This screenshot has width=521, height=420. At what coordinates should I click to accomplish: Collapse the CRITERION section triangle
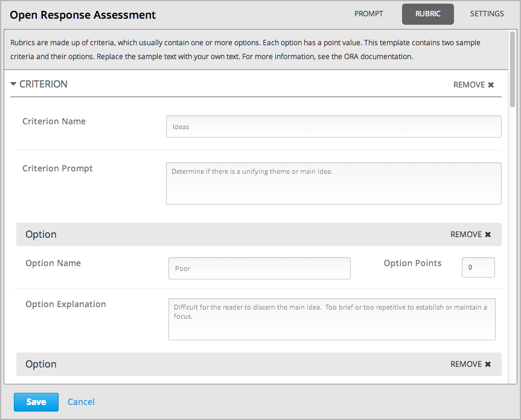(x=13, y=84)
